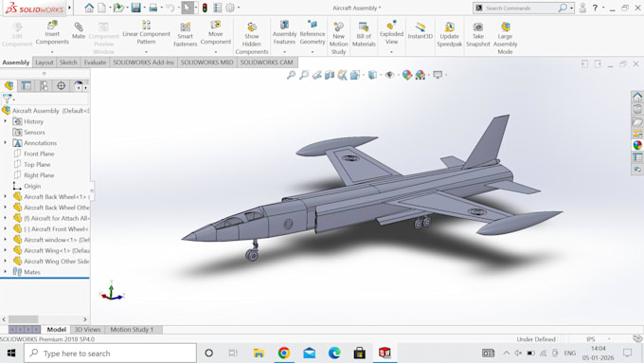Activate Move Component tool
This screenshot has width=644, height=363.
(216, 33)
